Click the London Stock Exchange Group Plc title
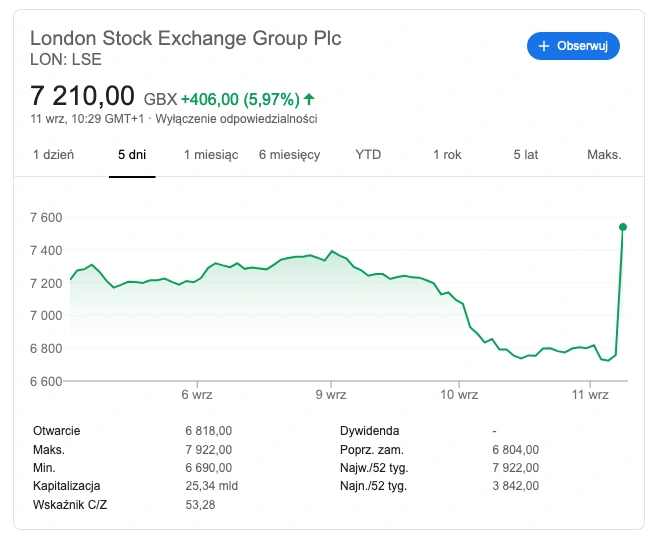This screenshot has width=660, height=540. point(186,38)
